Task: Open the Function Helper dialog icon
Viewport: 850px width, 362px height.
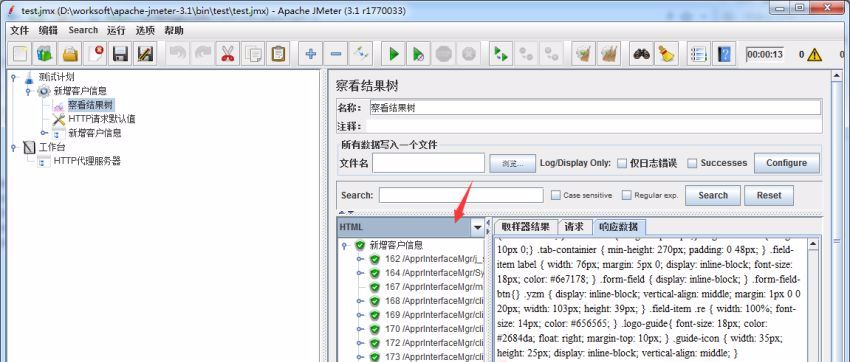Action: [699, 54]
